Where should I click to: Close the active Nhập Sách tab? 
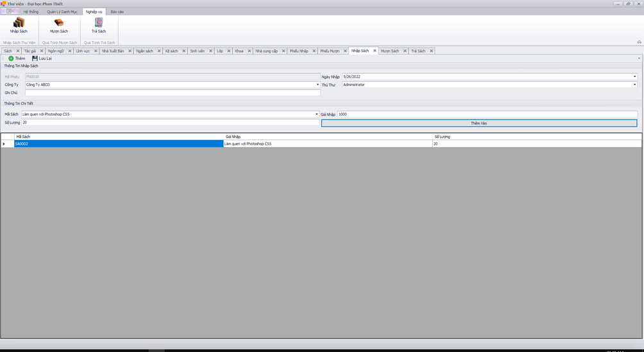tap(375, 51)
